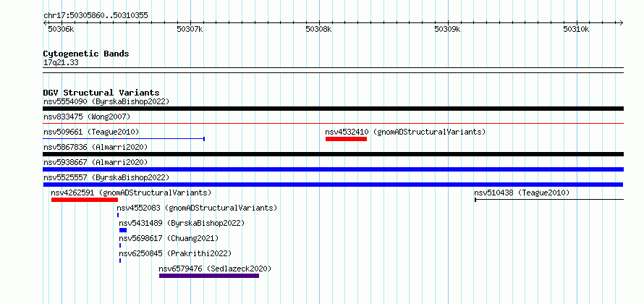Click the black bar of nsv5554090
The width and height of the screenshot is (644, 304).
333,109
